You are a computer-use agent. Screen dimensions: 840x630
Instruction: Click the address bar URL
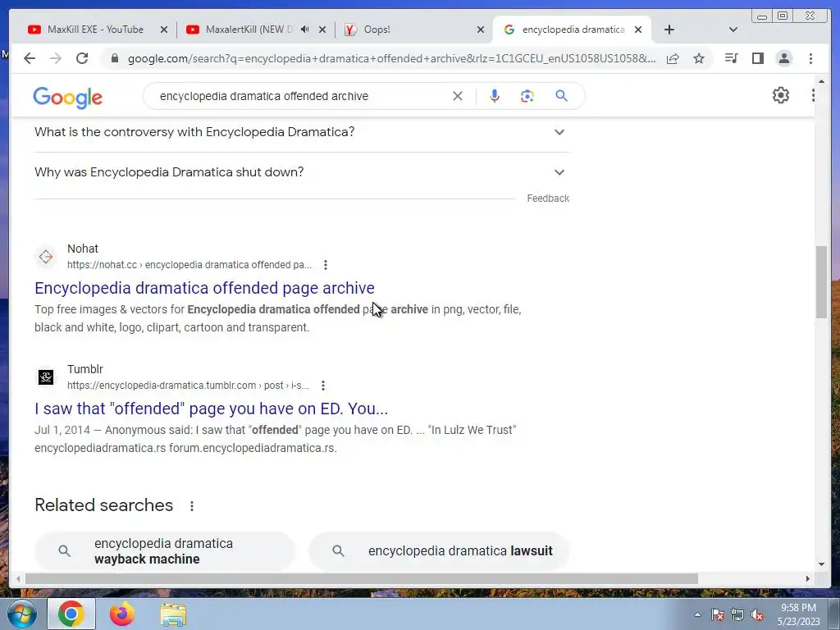tap(391, 58)
